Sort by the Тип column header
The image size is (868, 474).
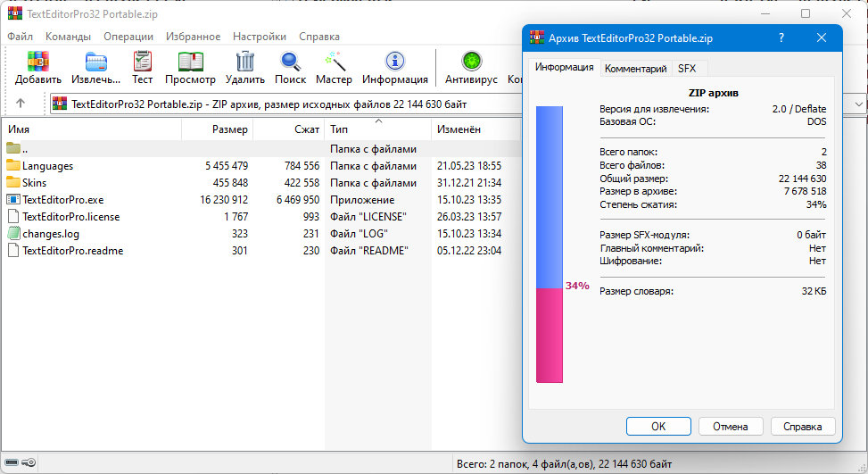(x=378, y=129)
